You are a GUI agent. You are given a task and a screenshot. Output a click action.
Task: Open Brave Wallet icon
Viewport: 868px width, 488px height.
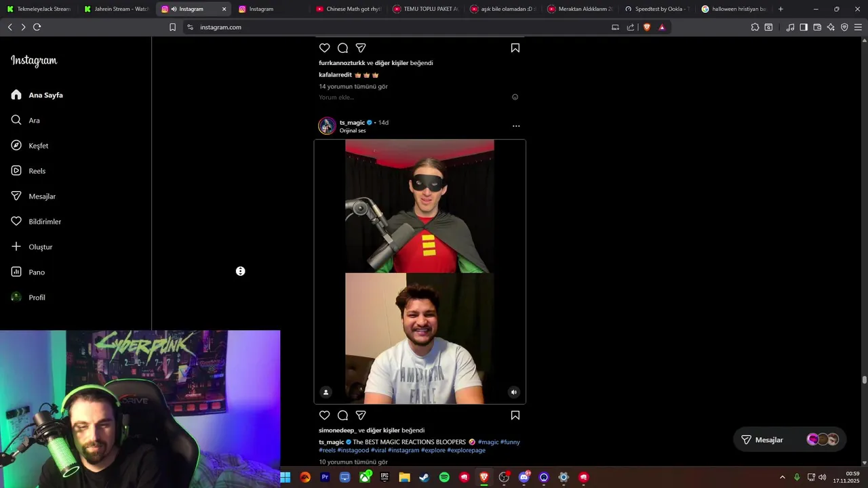[x=817, y=27]
